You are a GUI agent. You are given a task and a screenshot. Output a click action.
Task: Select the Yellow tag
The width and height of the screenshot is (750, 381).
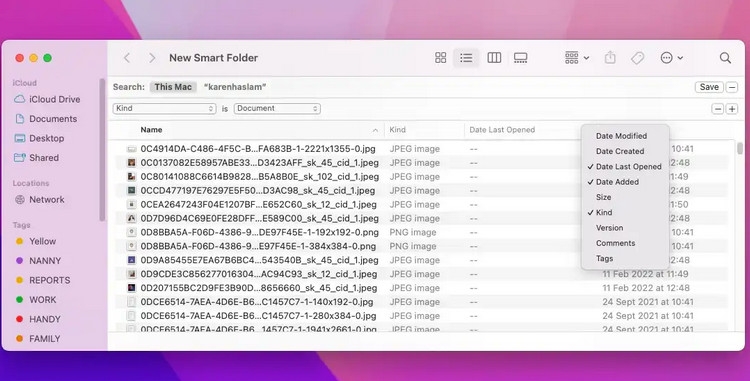click(36, 241)
